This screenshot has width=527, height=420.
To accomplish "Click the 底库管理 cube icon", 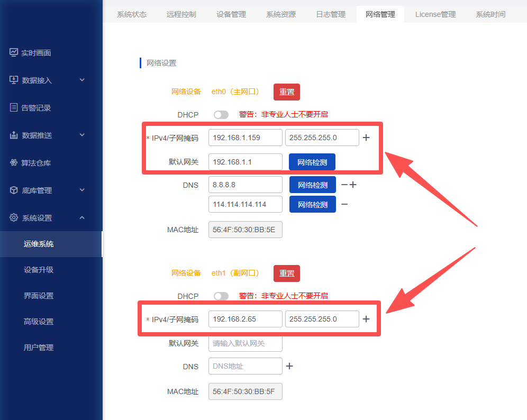I will tap(14, 190).
